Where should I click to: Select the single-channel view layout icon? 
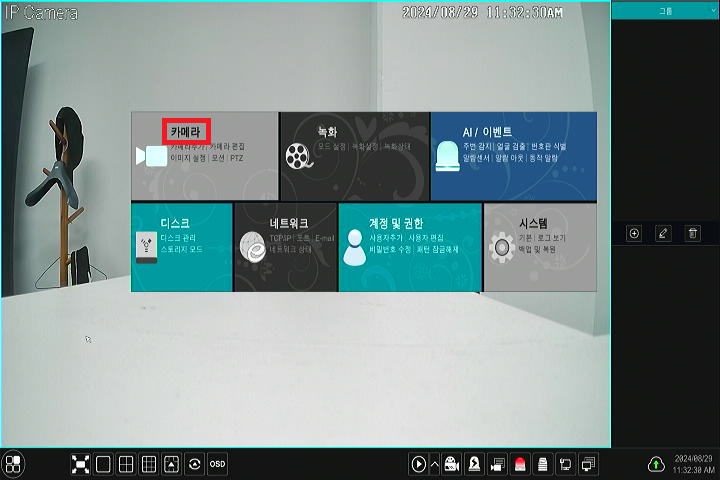click(x=103, y=464)
